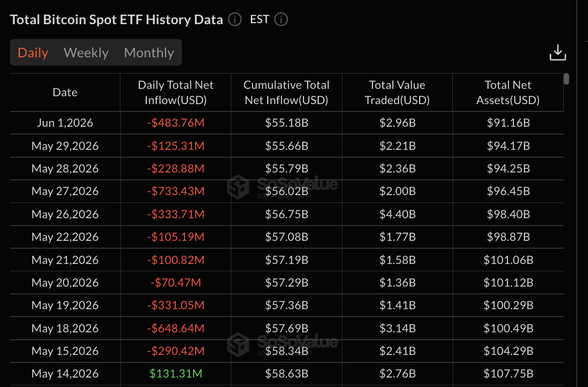588x387 pixels.
Task: Click the $94.17B net assets cell
Action: (x=508, y=146)
